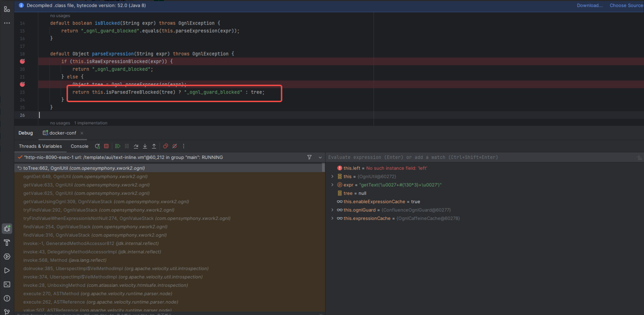Expand this.ognlGuard watch node
The height and width of the screenshot is (315, 644).
tap(332, 210)
